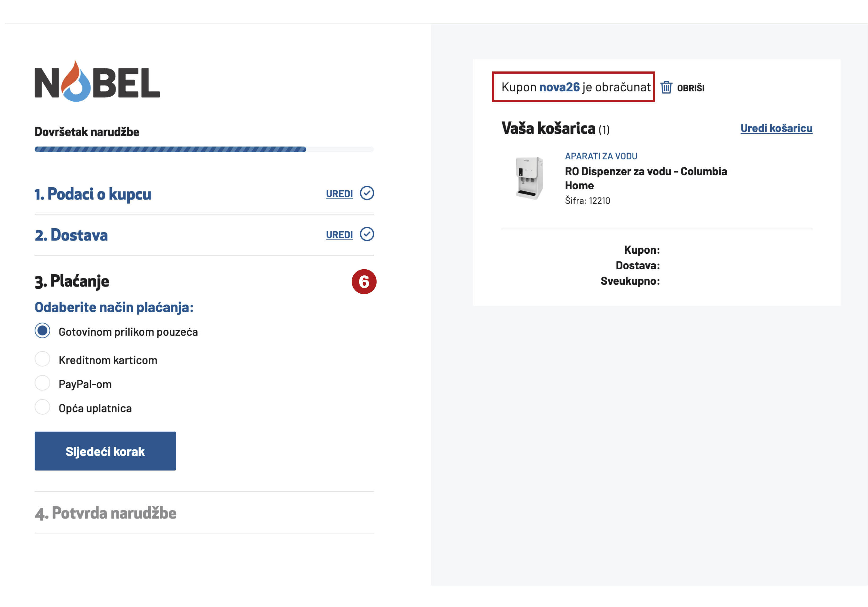Select Kreditnom karticom payment option
This screenshot has height=607, width=868.
(x=42, y=359)
